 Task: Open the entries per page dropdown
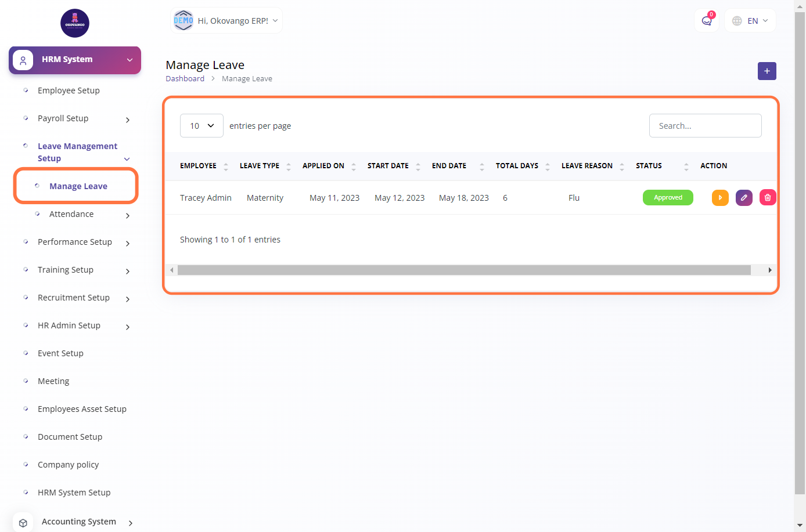point(201,126)
